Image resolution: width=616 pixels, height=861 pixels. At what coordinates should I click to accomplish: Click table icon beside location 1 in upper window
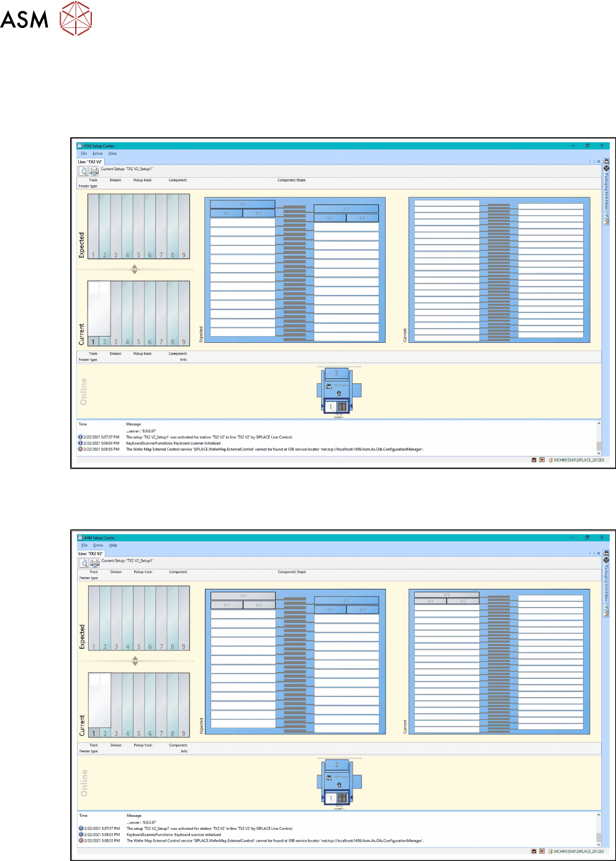coord(342,407)
